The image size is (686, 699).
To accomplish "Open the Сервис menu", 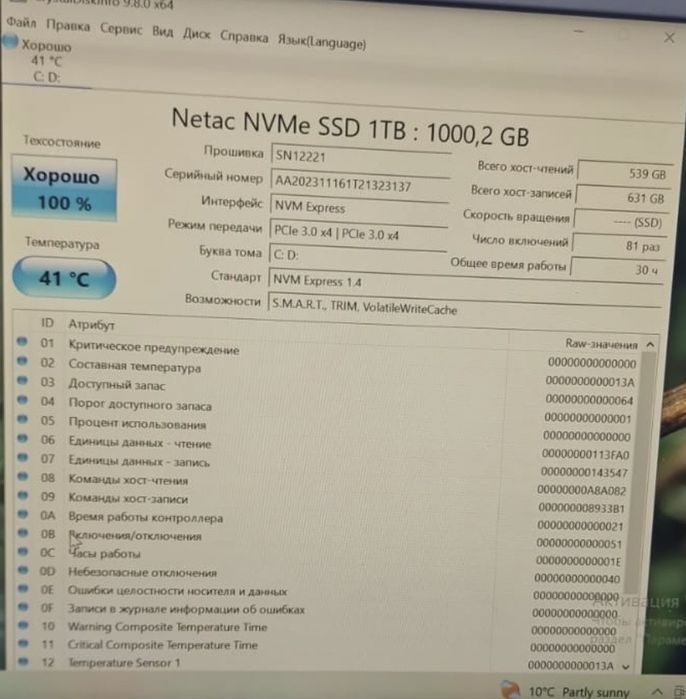I will pyautogui.click(x=121, y=29).
